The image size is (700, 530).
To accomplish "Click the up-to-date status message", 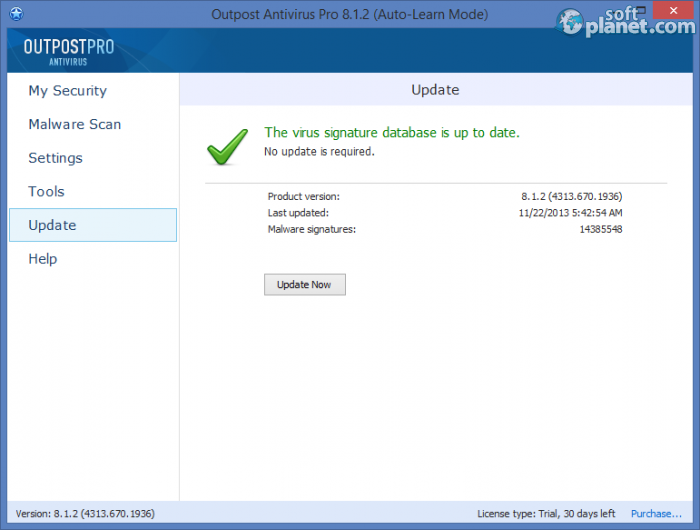I will pos(392,133).
